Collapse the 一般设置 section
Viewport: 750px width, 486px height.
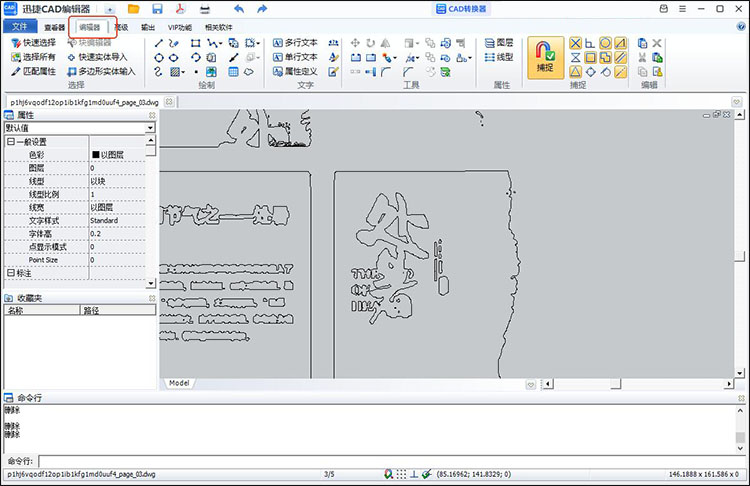click(10, 142)
